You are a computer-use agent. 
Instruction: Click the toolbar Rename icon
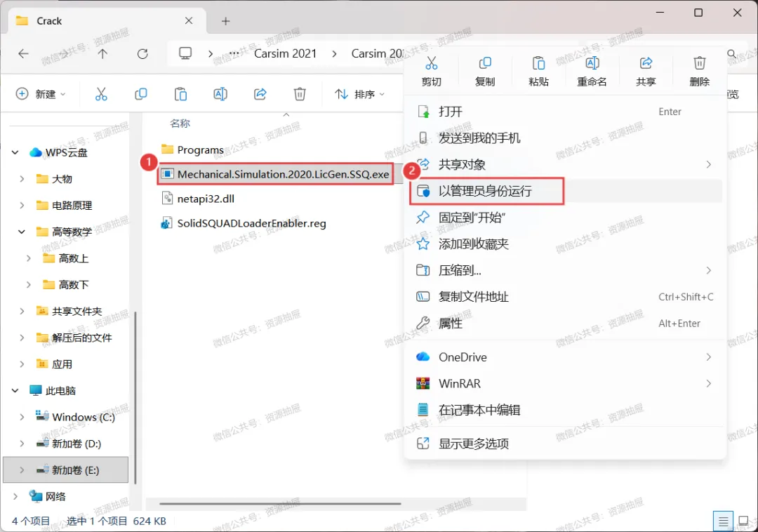pos(220,94)
